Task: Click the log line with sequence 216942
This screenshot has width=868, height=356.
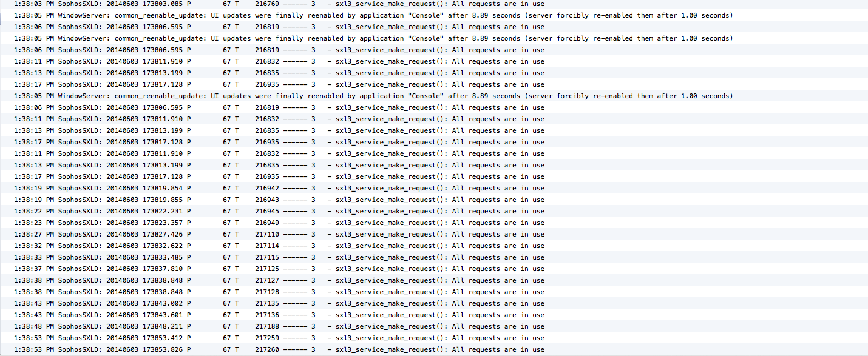Action: [434, 188]
